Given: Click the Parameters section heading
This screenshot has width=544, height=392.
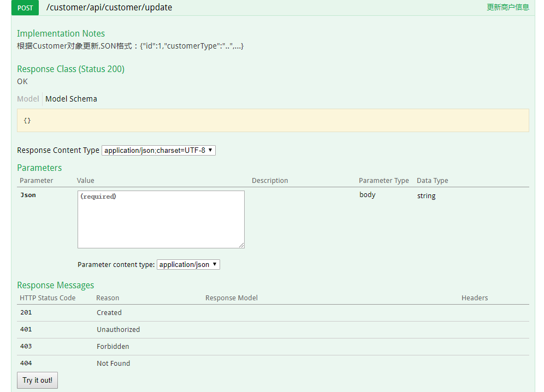Looking at the screenshot, I should click(x=39, y=168).
